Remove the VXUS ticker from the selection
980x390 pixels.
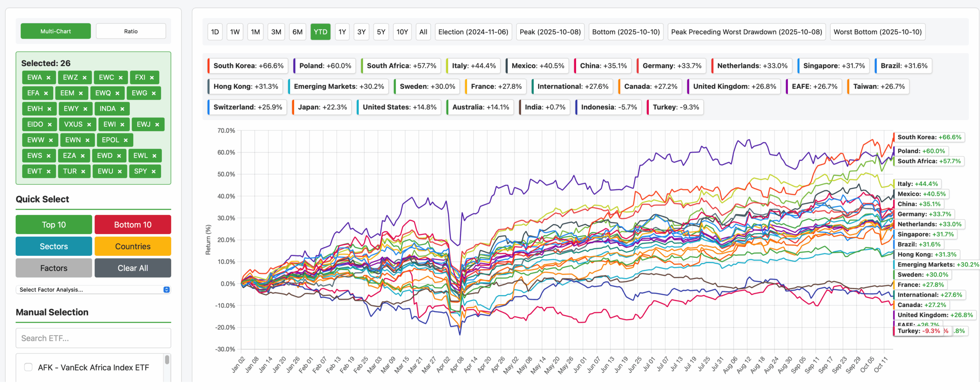pos(89,125)
